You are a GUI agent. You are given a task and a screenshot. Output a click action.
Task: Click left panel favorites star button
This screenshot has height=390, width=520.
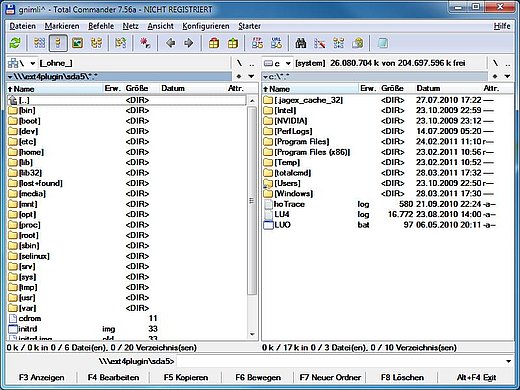(239, 76)
